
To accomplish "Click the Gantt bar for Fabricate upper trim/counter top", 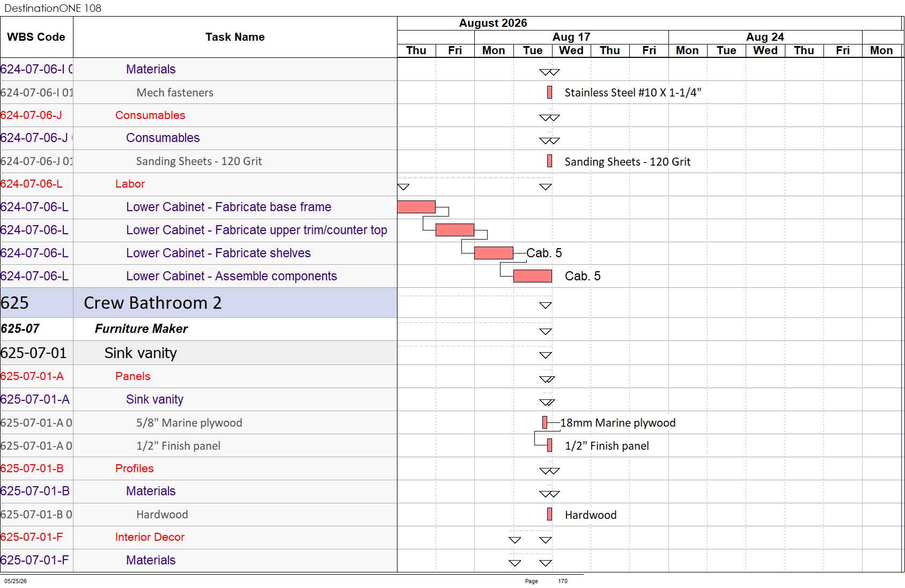I will [x=455, y=230].
